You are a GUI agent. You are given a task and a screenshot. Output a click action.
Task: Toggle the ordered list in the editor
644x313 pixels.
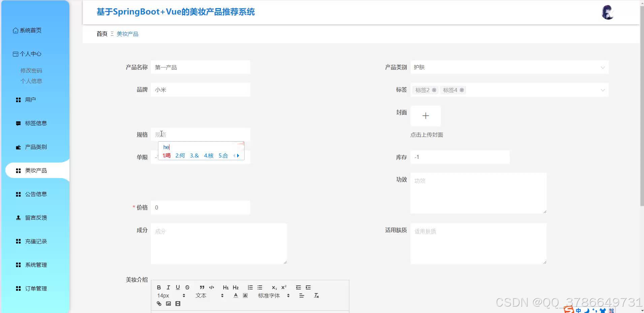coord(250,287)
